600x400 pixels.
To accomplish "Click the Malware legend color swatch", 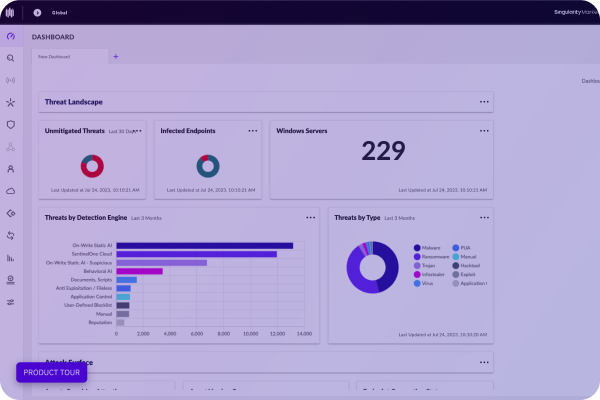I will click(417, 247).
